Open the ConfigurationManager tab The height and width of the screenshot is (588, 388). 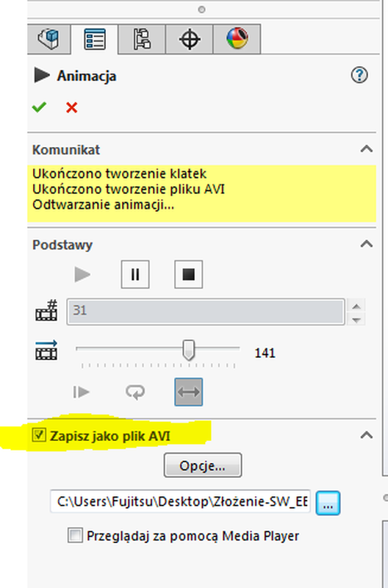[x=142, y=39]
